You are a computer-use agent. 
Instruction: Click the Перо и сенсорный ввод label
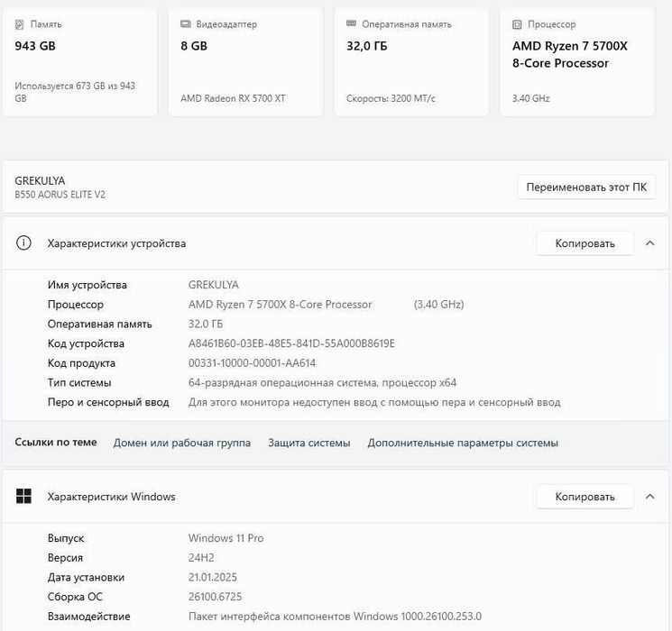point(108,402)
